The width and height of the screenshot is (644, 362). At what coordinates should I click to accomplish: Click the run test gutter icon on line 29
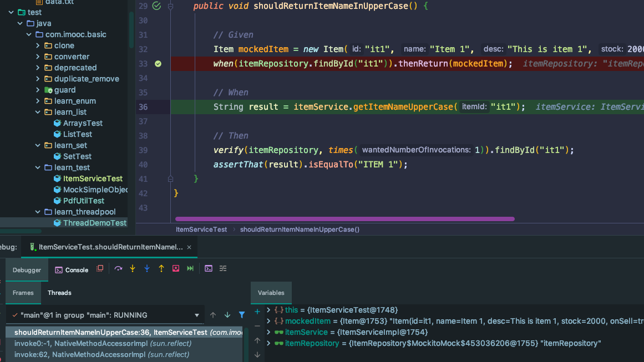click(x=156, y=6)
